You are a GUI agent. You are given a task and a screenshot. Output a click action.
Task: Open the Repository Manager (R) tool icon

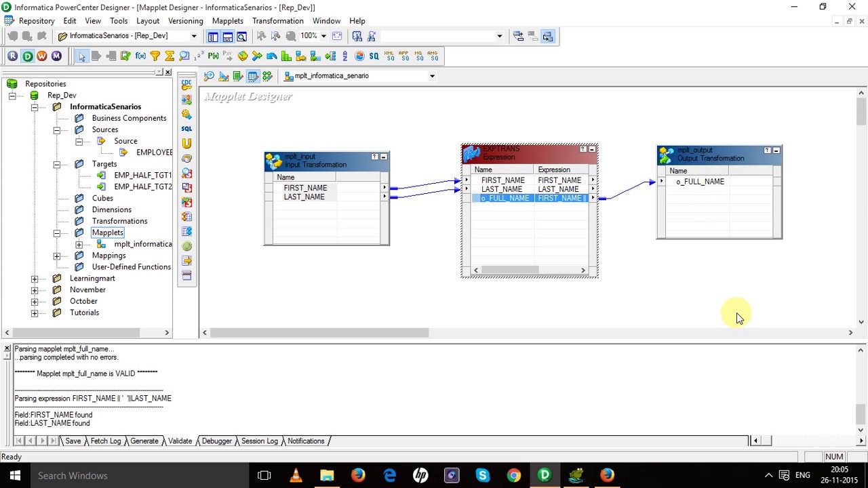coord(13,56)
